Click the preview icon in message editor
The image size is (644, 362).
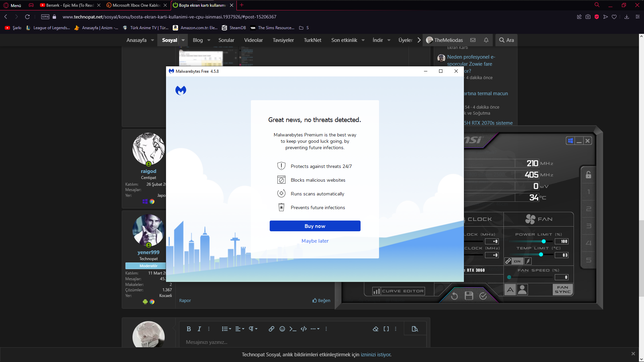(415, 329)
